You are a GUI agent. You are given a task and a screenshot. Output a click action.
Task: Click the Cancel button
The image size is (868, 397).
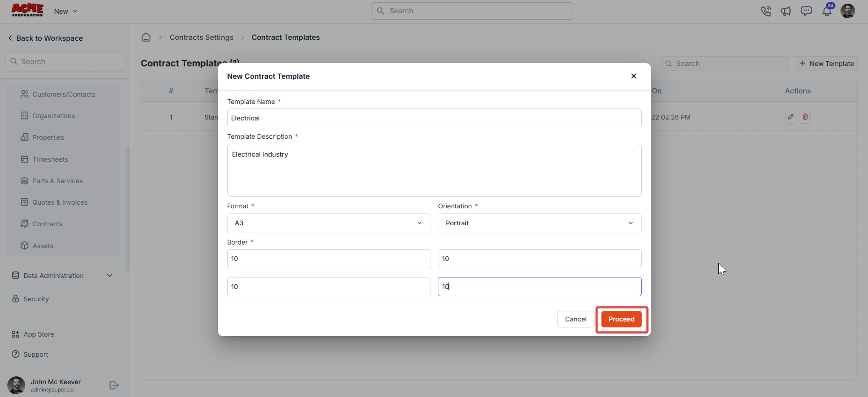pyautogui.click(x=576, y=319)
